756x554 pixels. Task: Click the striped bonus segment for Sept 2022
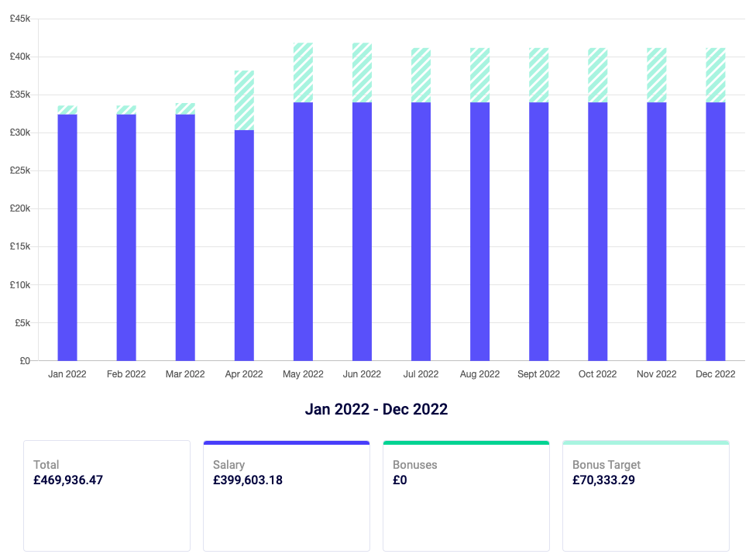tap(538, 75)
